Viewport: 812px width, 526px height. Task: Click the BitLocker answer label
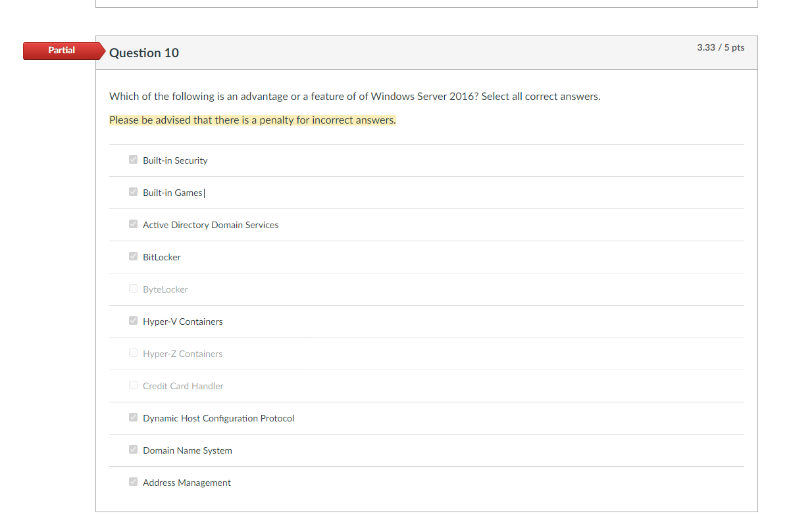point(162,257)
